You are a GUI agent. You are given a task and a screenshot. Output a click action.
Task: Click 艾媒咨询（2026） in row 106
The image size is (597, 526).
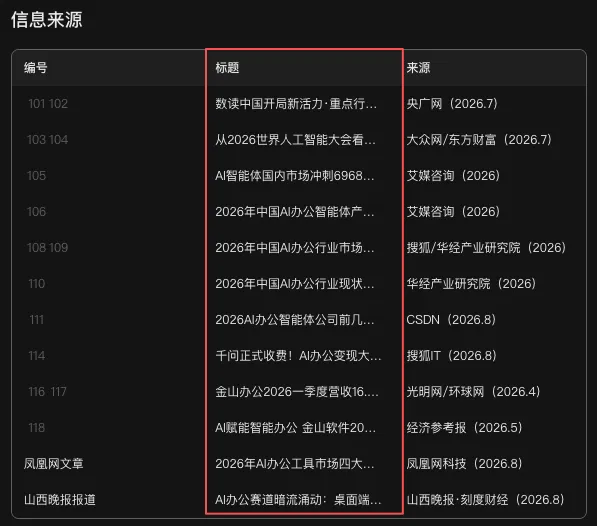tap(453, 212)
